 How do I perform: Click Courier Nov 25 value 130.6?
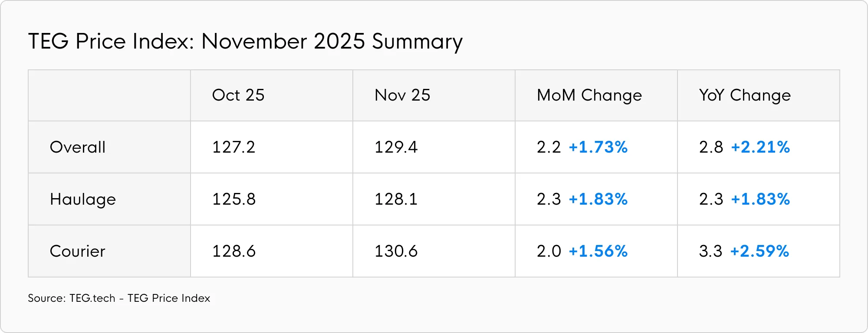click(396, 251)
